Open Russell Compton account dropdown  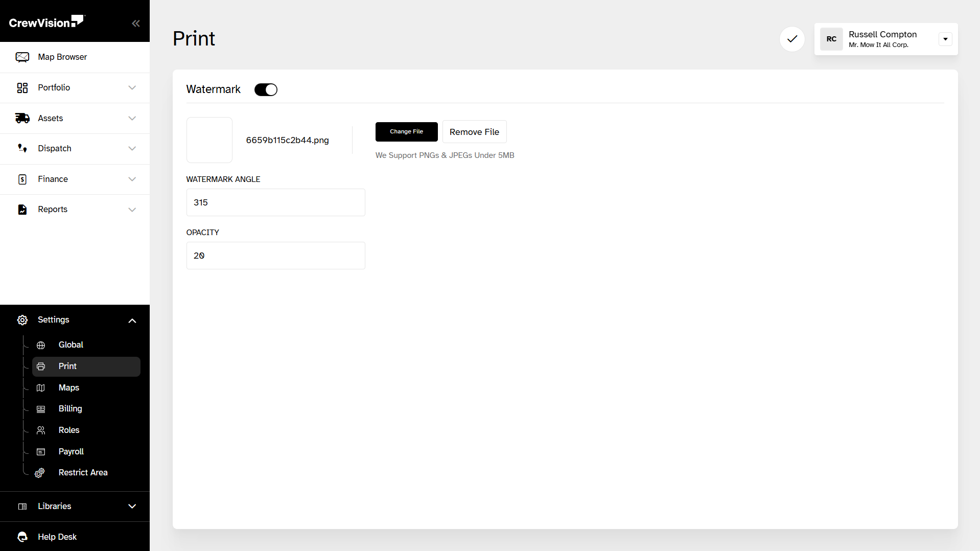coord(945,39)
